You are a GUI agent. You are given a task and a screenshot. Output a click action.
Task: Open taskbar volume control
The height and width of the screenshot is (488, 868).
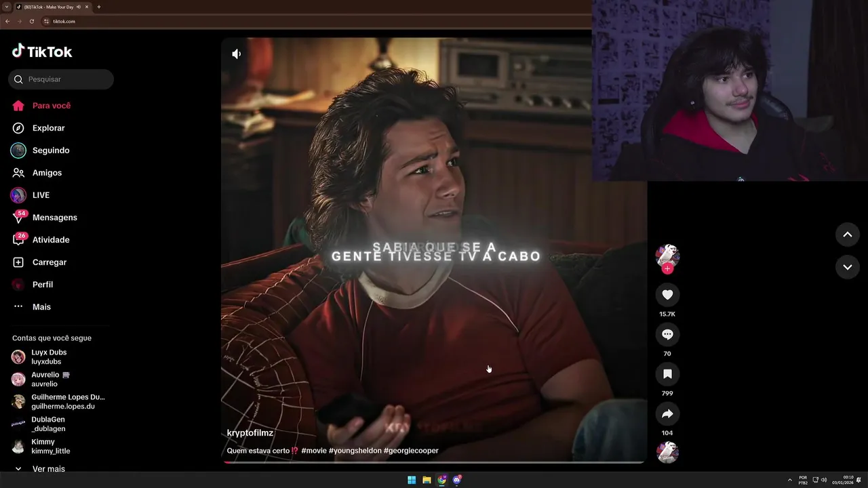(x=824, y=480)
